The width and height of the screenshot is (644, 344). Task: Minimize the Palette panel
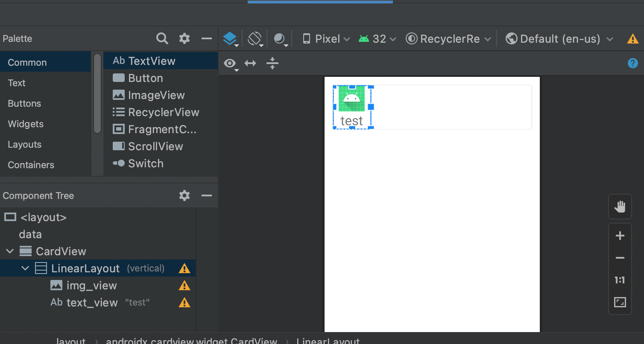(207, 39)
